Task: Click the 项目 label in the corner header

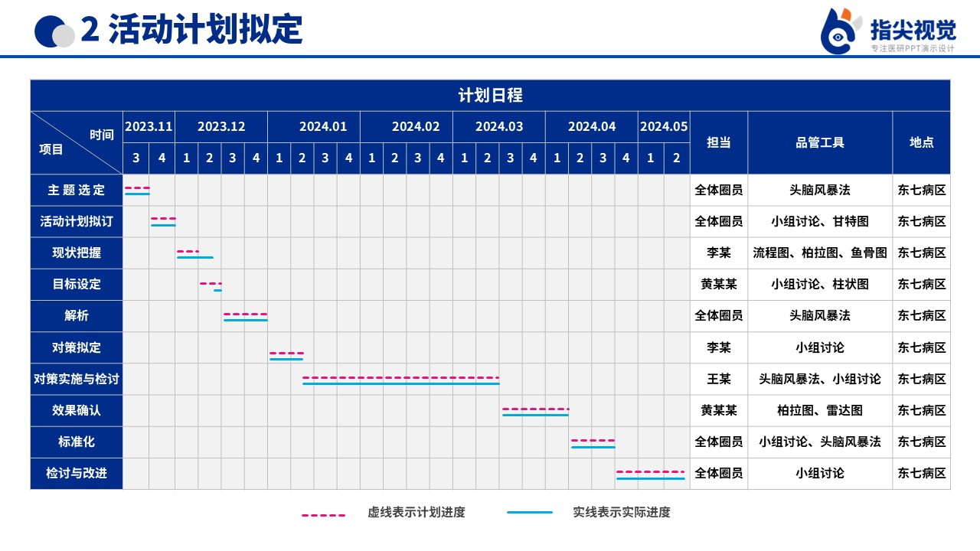Action: pos(51,149)
